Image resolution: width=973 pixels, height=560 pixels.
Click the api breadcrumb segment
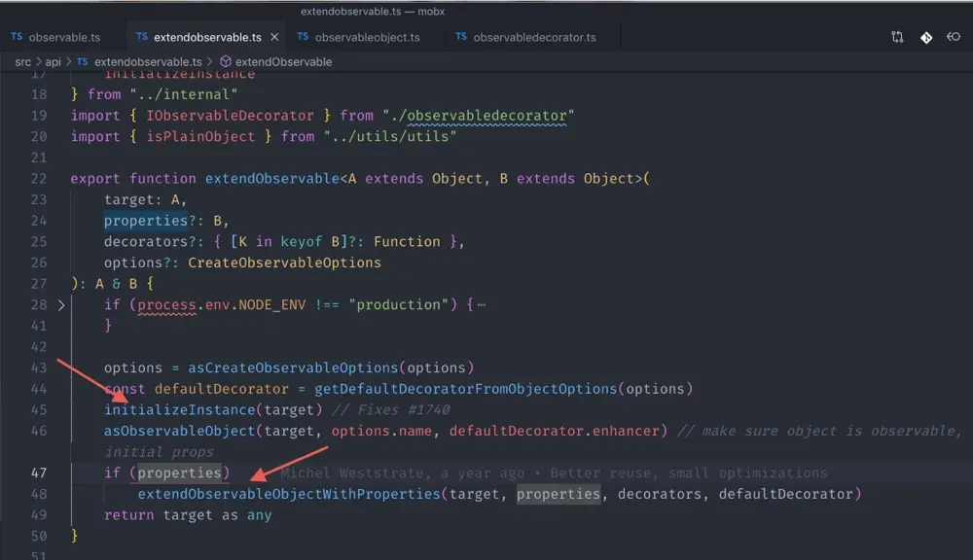[x=54, y=62]
